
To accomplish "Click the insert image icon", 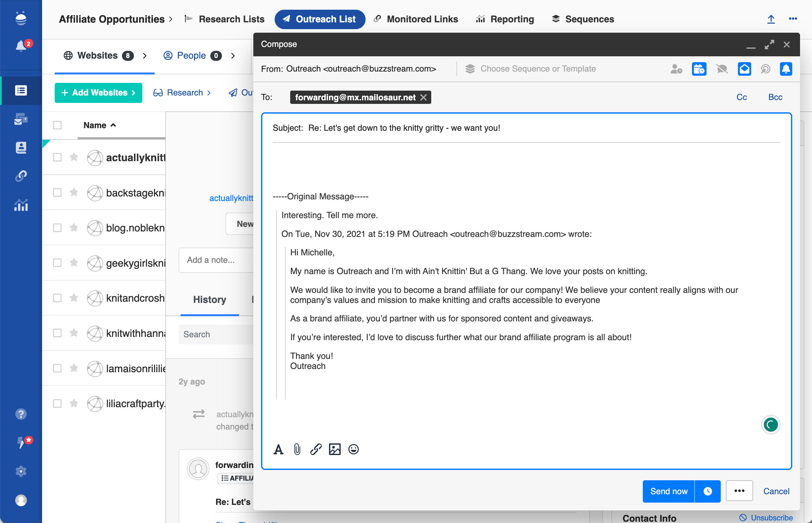I will [335, 449].
